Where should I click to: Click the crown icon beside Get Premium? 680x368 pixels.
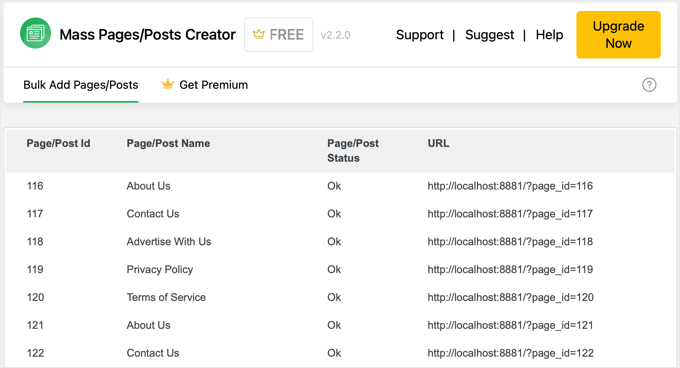click(x=167, y=84)
